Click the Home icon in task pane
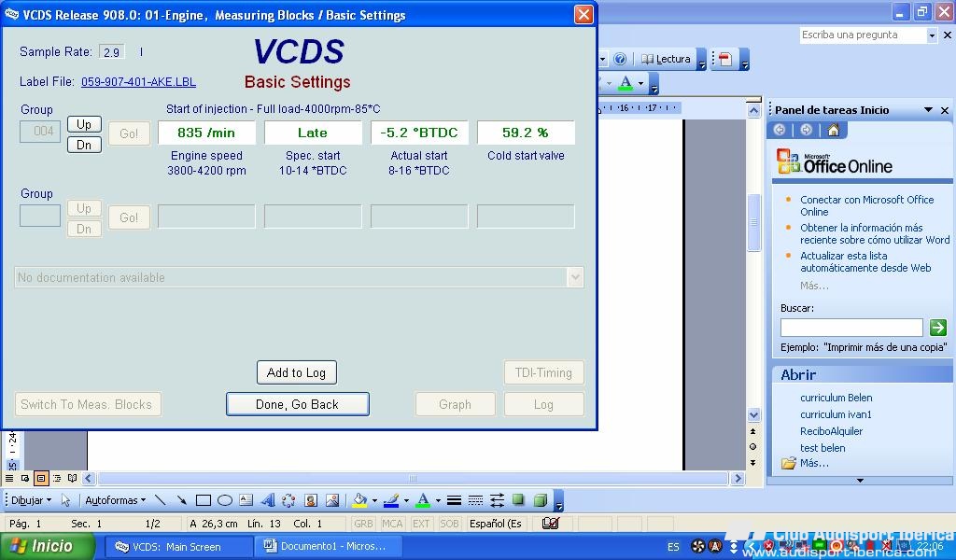This screenshot has width=956, height=560. [833, 131]
